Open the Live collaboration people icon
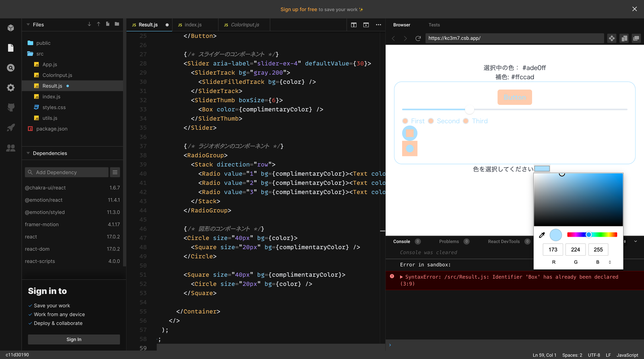The width and height of the screenshot is (644, 359). coord(11,148)
